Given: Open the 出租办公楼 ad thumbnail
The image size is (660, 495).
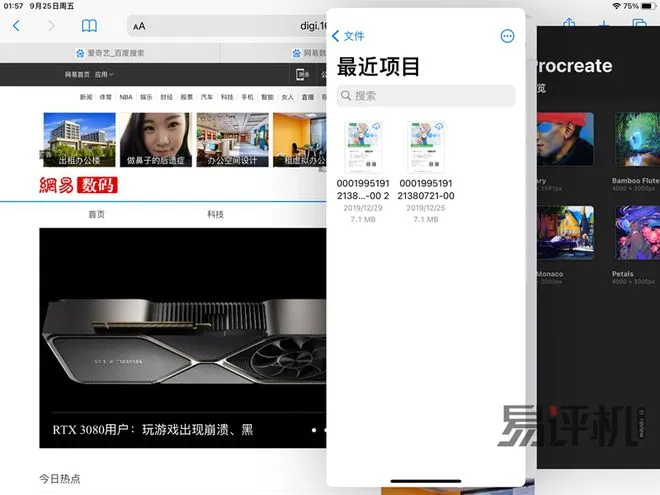Looking at the screenshot, I should click(79, 140).
